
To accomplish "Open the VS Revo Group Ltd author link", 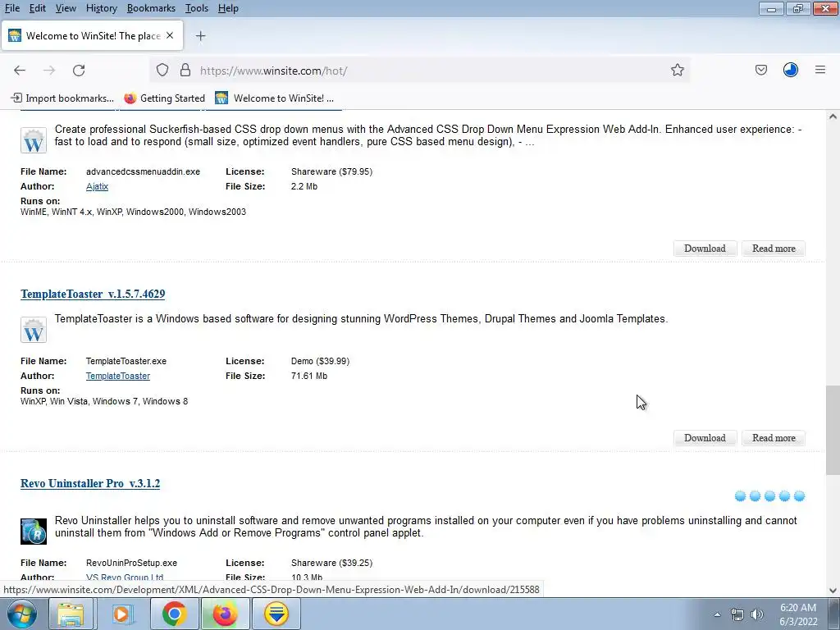I will (125, 577).
